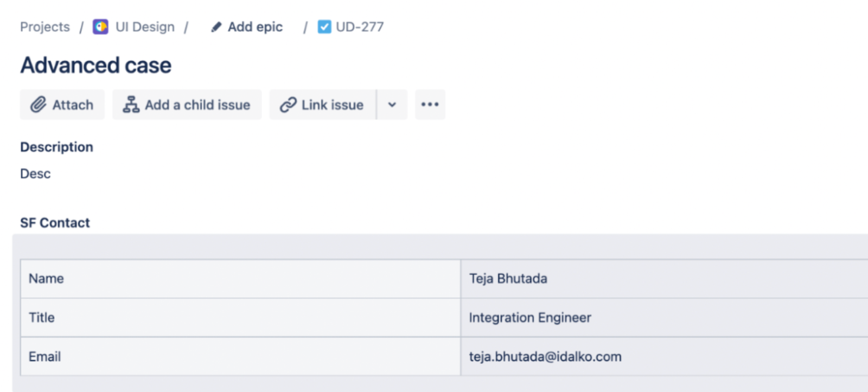Screen dimensions: 868x392
Task: Go to UI Design project breadcrumb
Action: coord(145,27)
